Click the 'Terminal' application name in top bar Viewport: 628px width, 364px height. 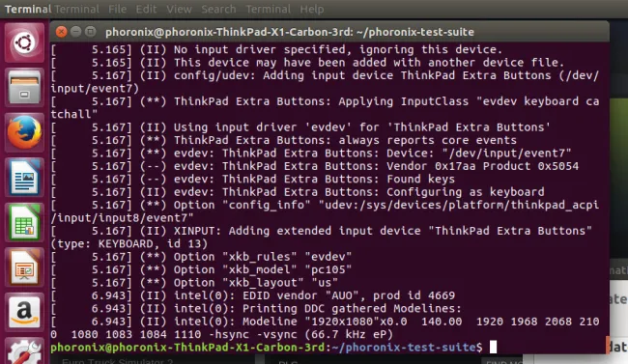click(28, 9)
